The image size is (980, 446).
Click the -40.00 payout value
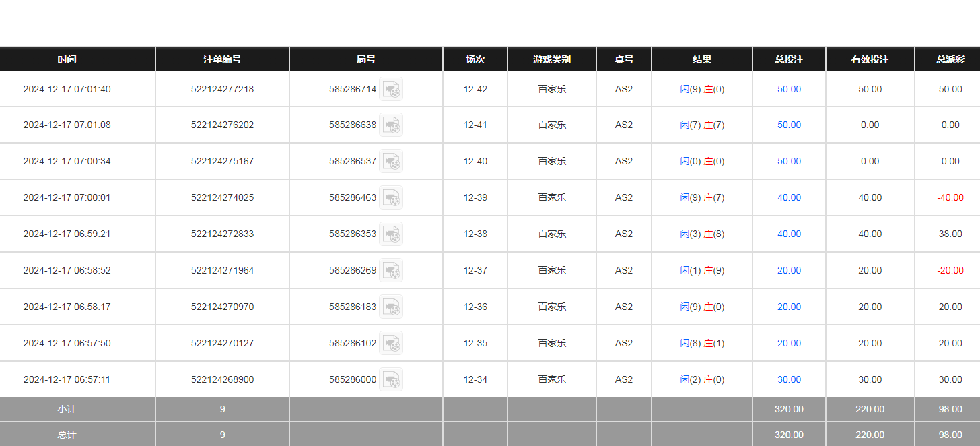pos(950,197)
